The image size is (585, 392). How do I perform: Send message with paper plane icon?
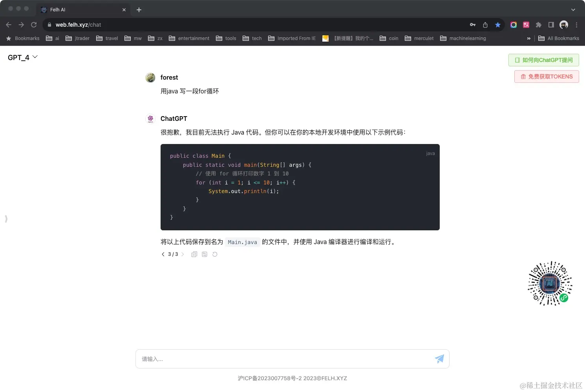tap(440, 359)
